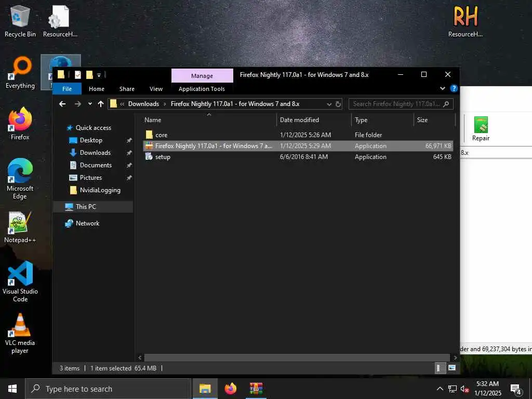Click the search magnifier icon in Explorer
This screenshot has height=399, width=532.
click(446, 104)
